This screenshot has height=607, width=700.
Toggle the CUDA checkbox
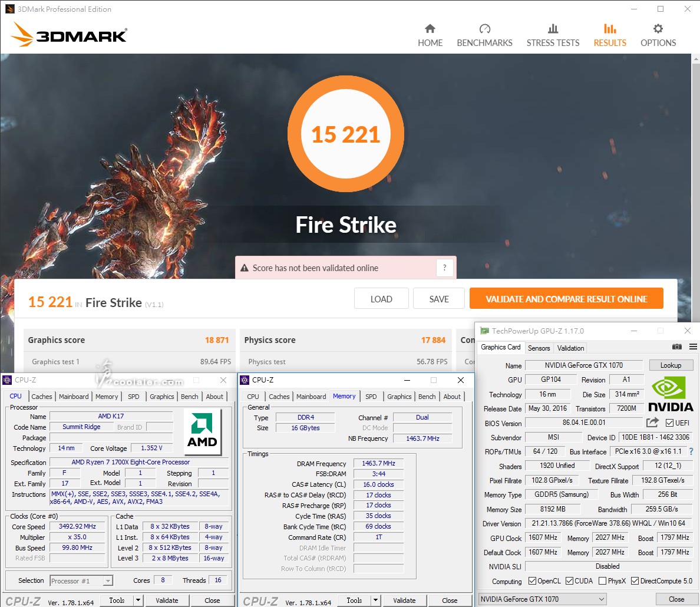click(569, 580)
